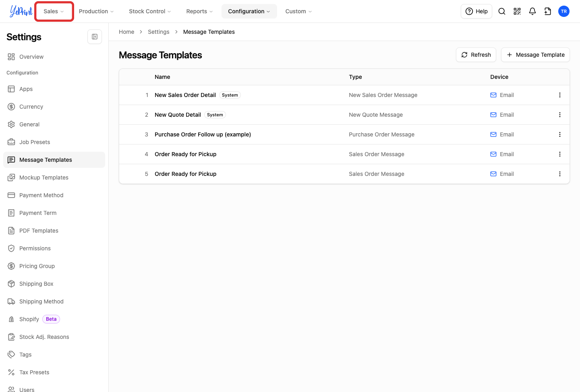Click the Refresh button
This screenshot has height=392, width=580.
pyautogui.click(x=476, y=55)
